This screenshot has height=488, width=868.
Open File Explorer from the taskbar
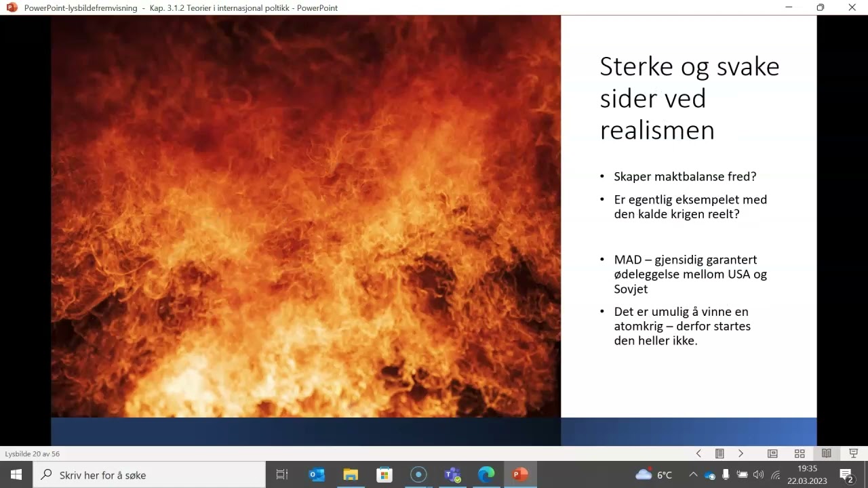click(x=351, y=474)
